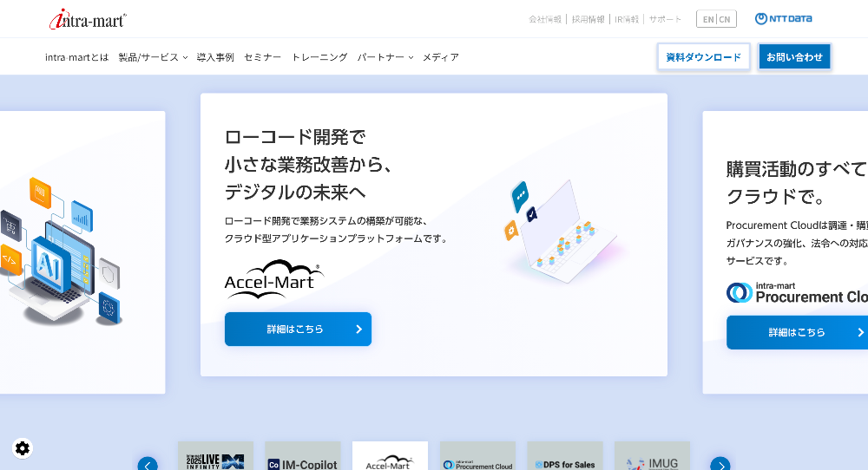Click the Procurement Cloud logo in the right slide
868x470 pixels.
click(x=796, y=292)
